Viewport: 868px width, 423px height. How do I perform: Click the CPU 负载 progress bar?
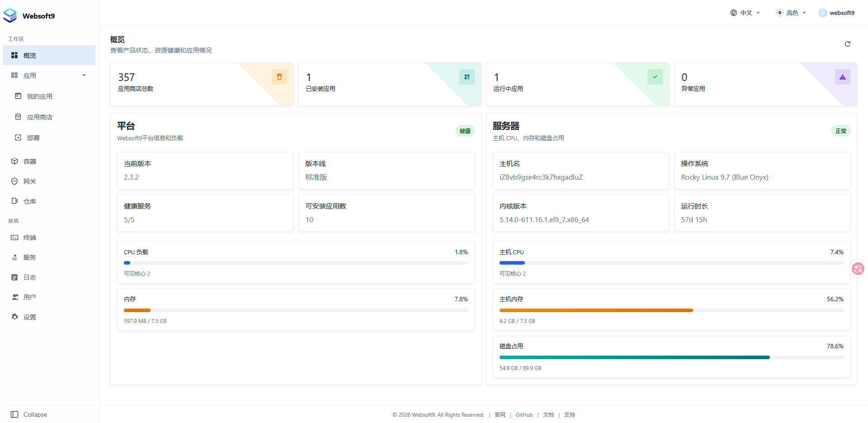[x=296, y=263]
